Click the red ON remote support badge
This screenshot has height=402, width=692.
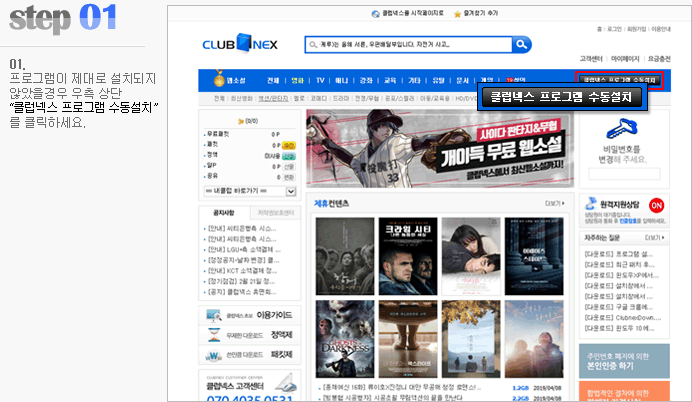click(656, 205)
